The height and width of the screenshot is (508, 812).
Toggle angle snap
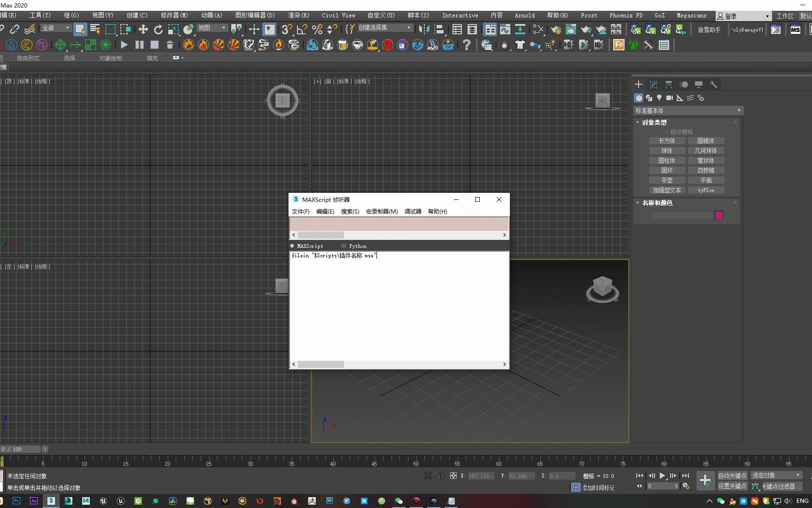302,30
